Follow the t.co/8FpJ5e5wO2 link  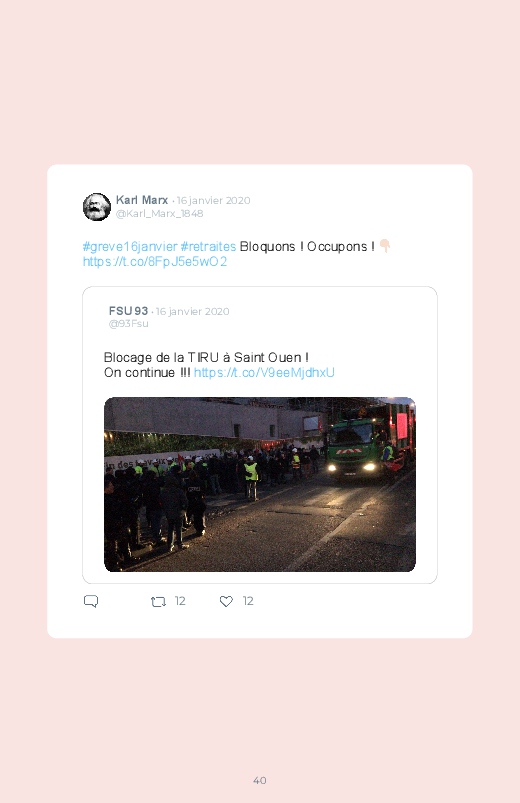tap(155, 262)
